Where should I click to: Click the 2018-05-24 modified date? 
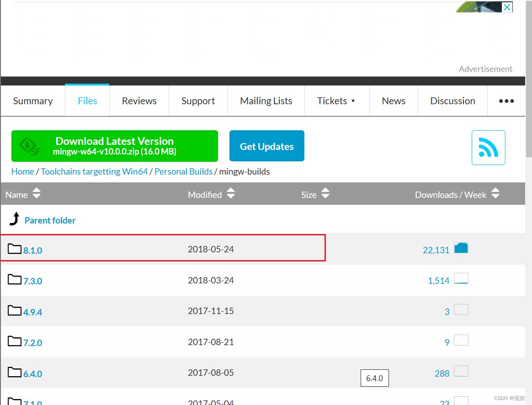pos(211,249)
